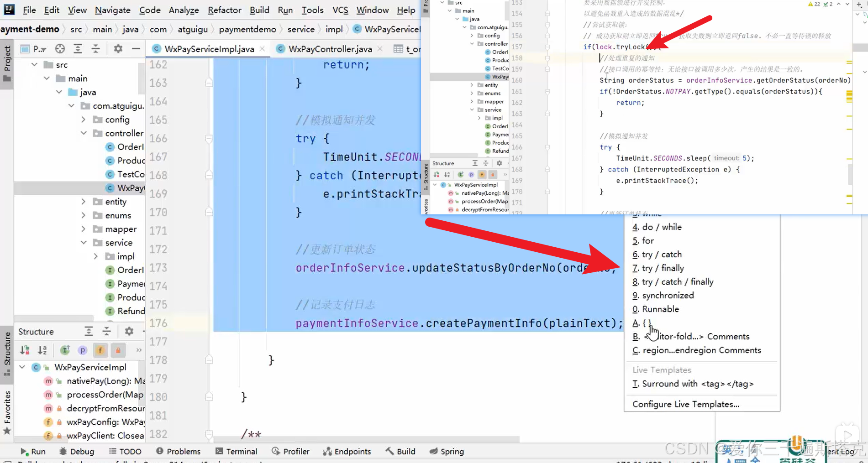
Task: Open the File menu
Action: point(29,10)
